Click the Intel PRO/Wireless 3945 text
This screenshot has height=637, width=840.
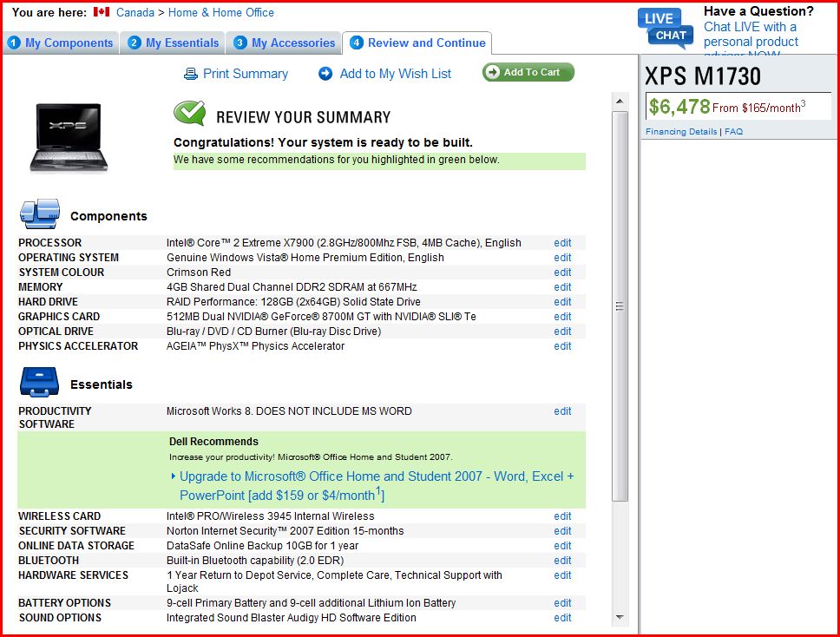pyautogui.click(x=271, y=516)
